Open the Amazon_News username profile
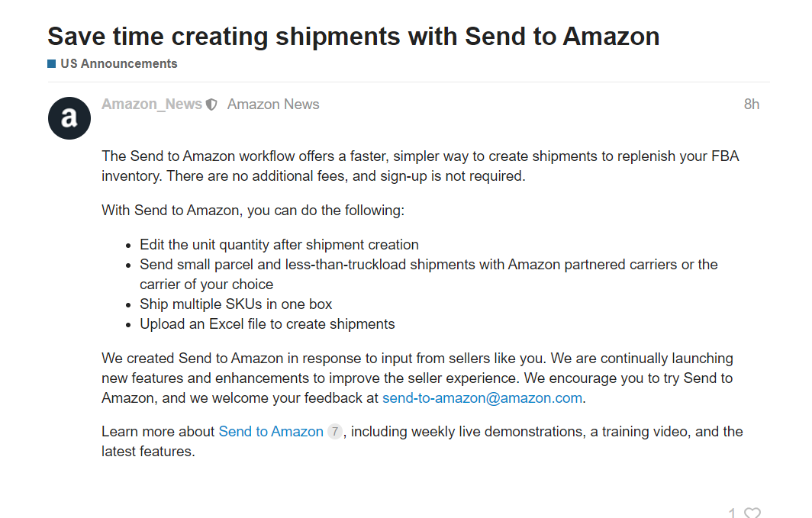 [152, 105]
